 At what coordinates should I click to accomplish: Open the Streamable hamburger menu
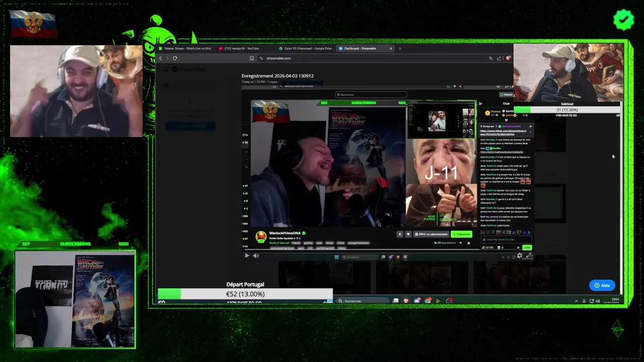point(166,69)
